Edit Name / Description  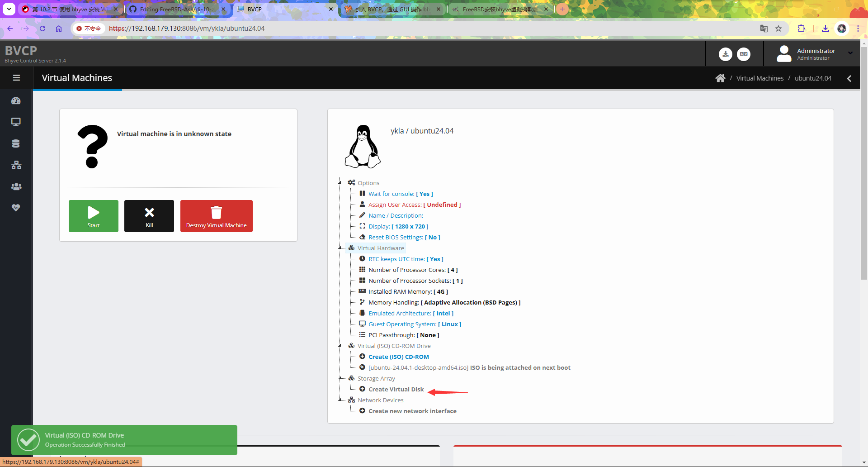[396, 215]
